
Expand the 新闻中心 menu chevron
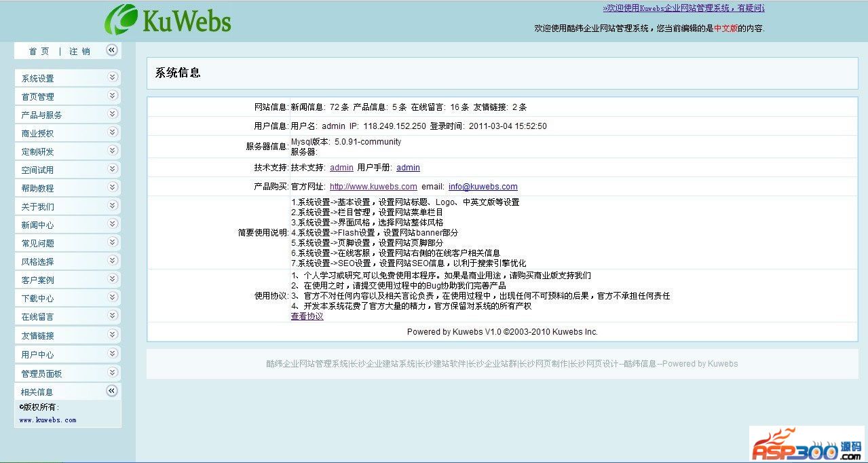(x=113, y=224)
